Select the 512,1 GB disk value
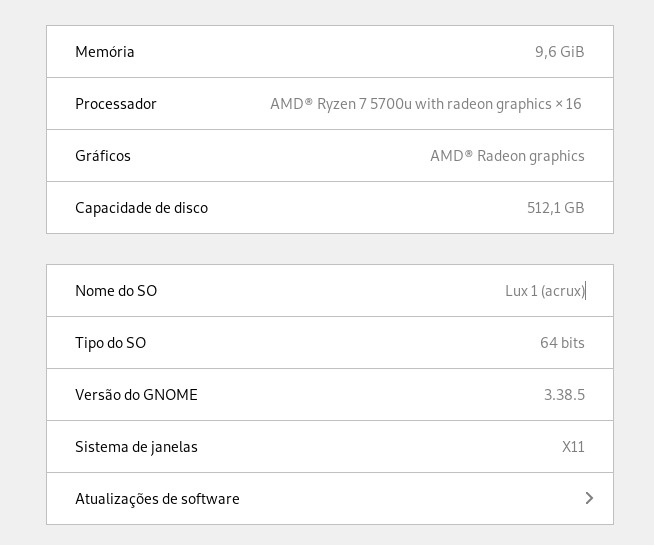 point(556,208)
